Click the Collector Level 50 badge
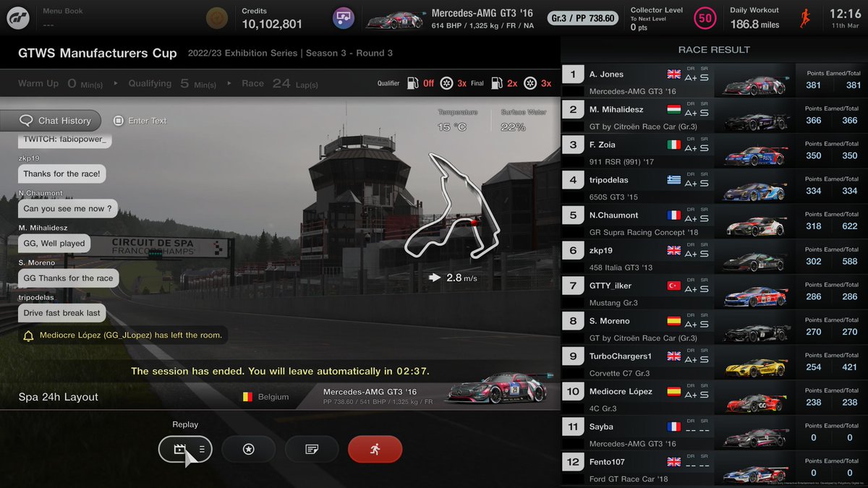This screenshot has height=488, width=868. coord(705,18)
